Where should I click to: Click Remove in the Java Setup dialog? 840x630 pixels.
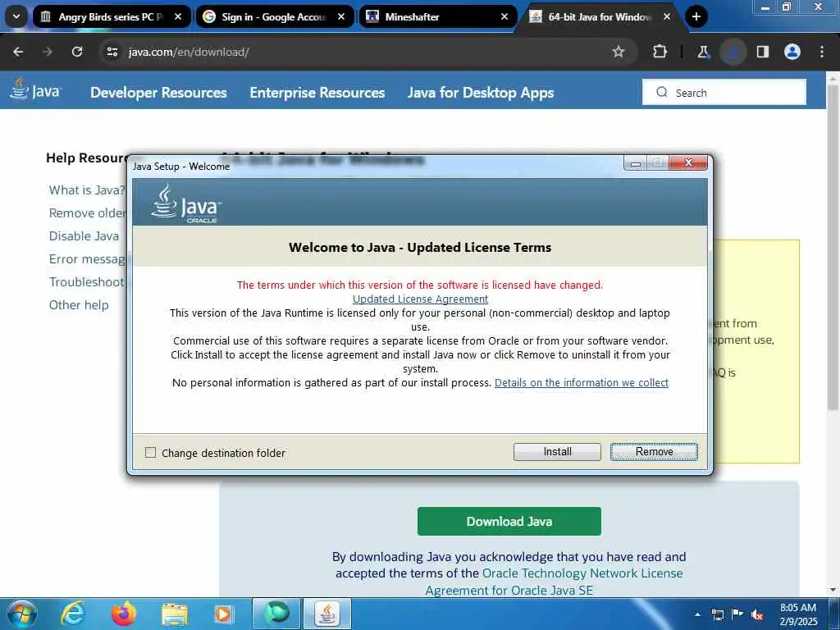[654, 452]
